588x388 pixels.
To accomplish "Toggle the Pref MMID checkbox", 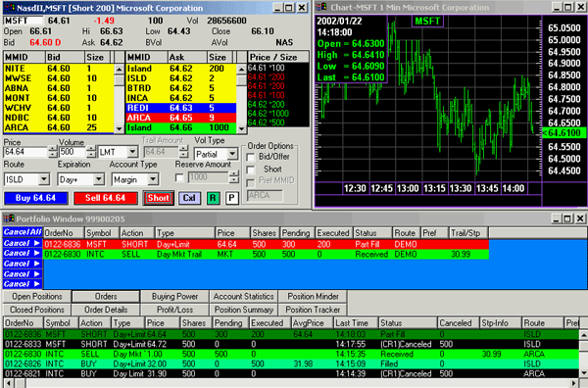I will coord(251,182).
